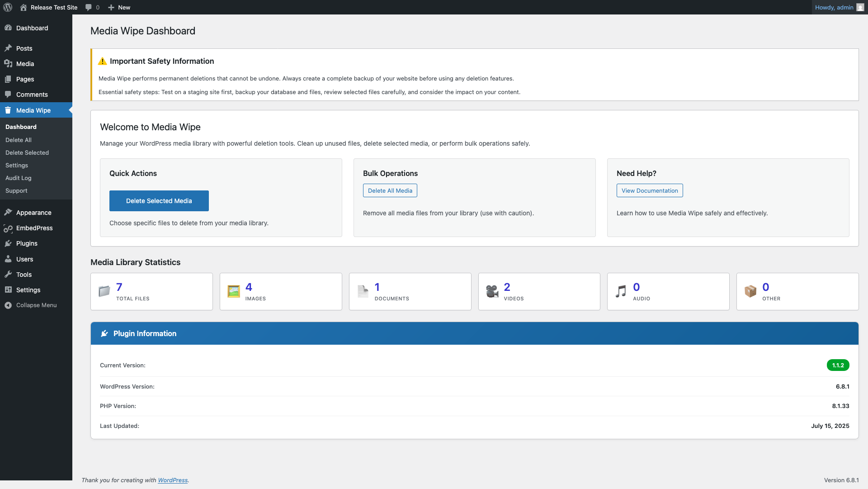Click the Videos camera icon
Viewport: 868px width, 489px height.
[492, 291]
